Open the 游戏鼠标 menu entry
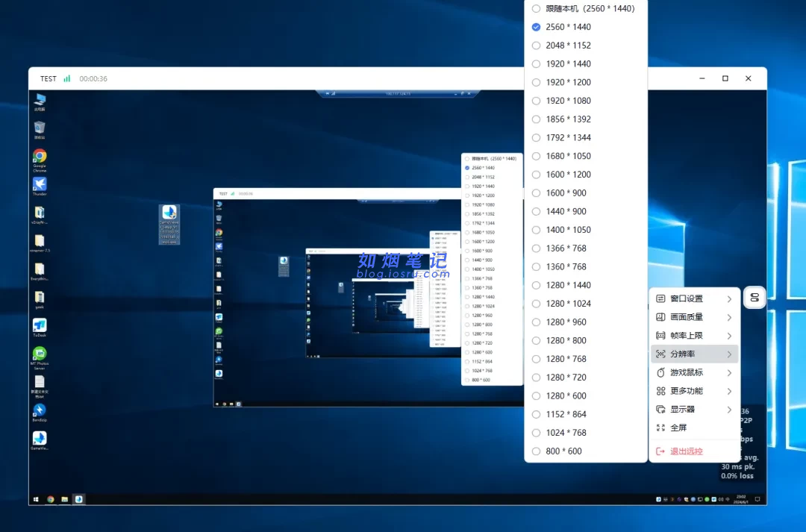 695,372
